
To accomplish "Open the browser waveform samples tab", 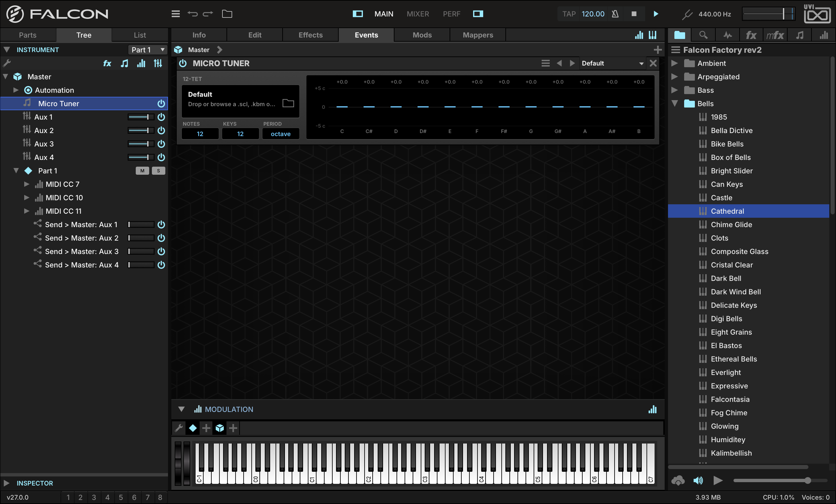I will point(727,35).
